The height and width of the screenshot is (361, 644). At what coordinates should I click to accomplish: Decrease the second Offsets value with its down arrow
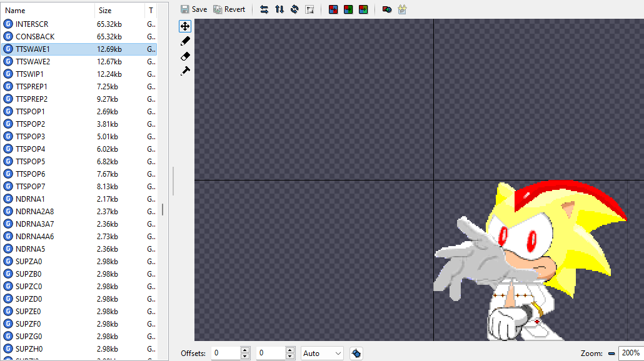pyautogui.click(x=290, y=357)
